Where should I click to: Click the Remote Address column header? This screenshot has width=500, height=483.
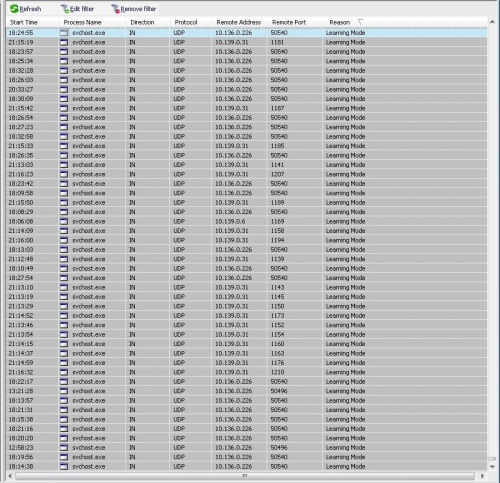pos(239,22)
